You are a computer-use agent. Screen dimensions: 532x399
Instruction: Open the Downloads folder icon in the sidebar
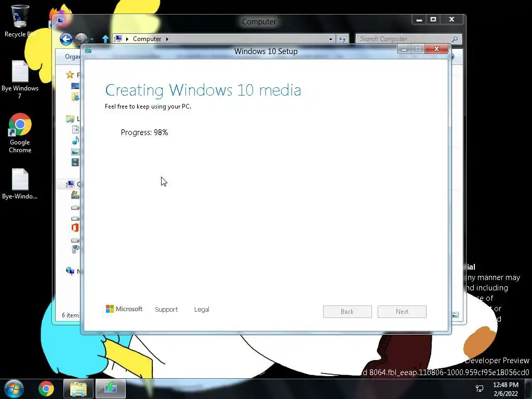[x=75, y=97]
